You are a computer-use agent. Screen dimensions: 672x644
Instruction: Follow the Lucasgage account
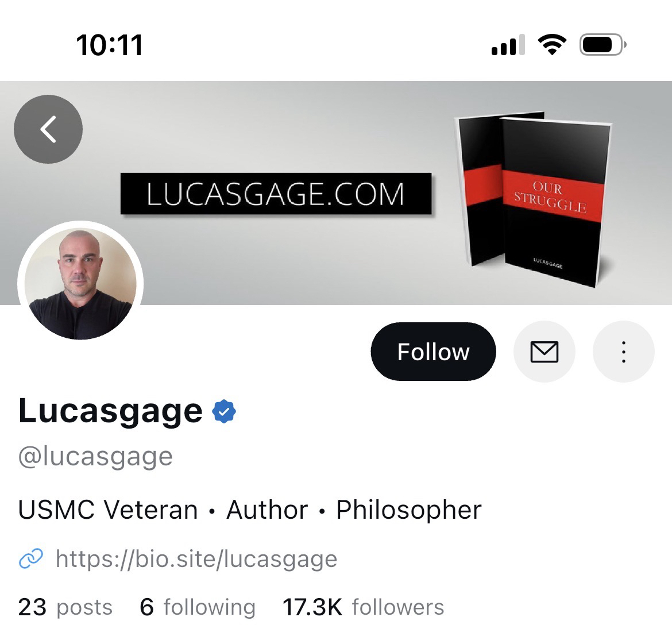click(433, 352)
